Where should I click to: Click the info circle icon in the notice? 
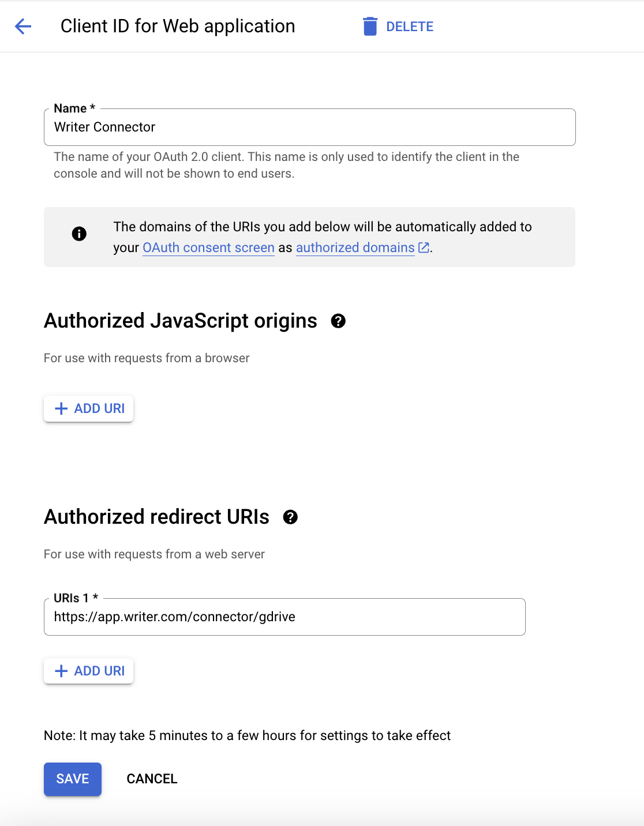pyautogui.click(x=79, y=234)
